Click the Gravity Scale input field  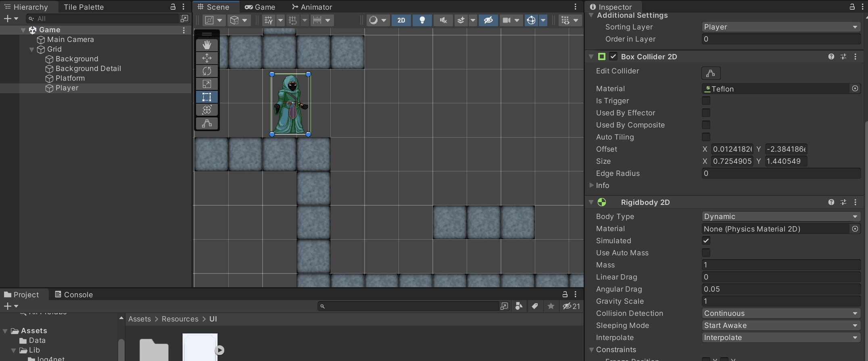point(780,301)
